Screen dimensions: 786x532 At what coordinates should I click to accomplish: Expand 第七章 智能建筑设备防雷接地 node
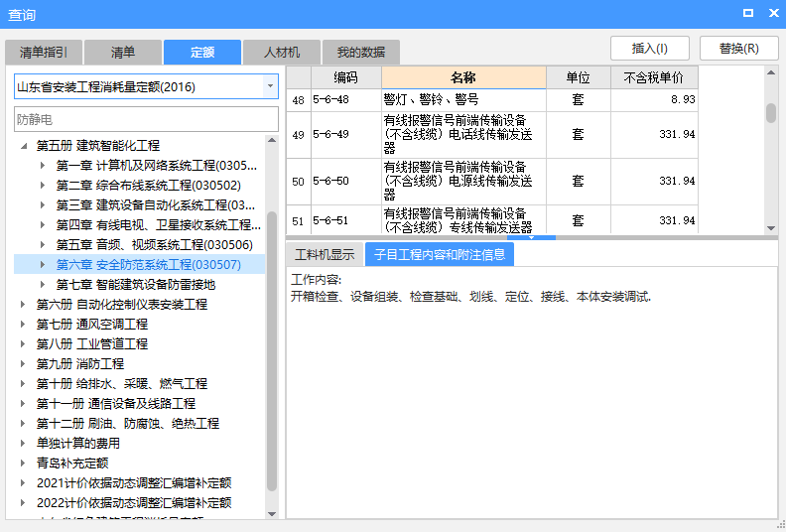[43, 284]
